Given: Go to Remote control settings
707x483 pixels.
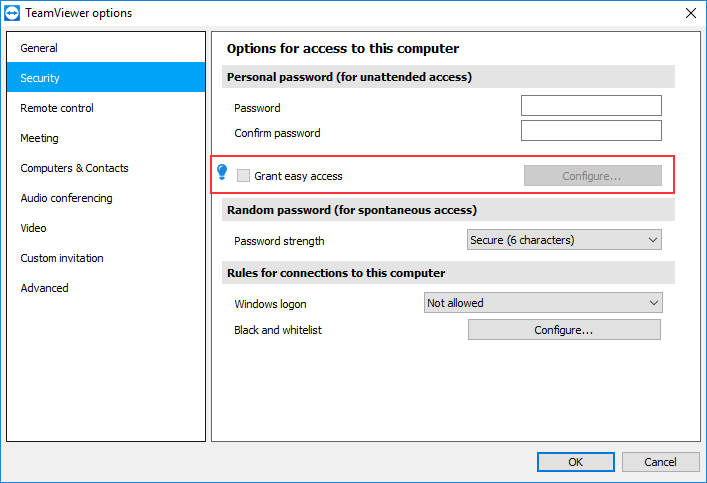Looking at the screenshot, I should pos(106,108).
